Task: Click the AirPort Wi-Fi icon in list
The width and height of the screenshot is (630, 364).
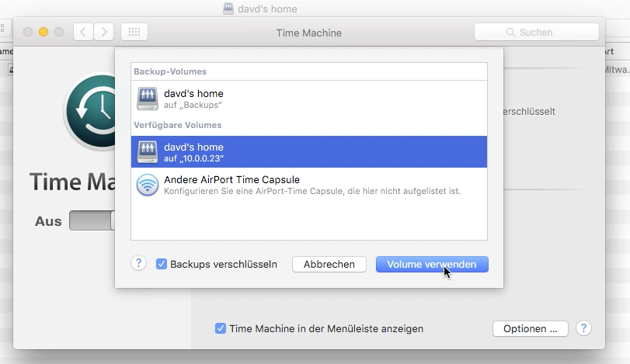Action: tap(148, 185)
